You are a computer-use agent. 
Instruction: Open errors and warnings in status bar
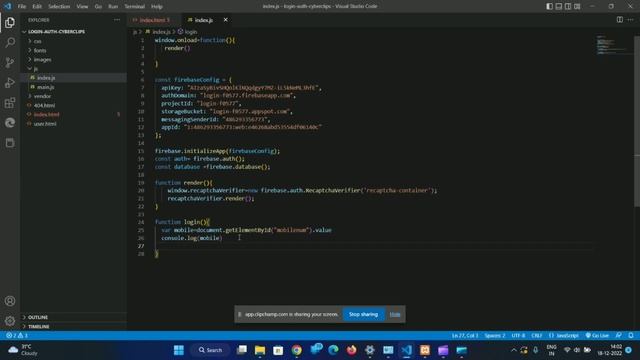tap(17, 336)
